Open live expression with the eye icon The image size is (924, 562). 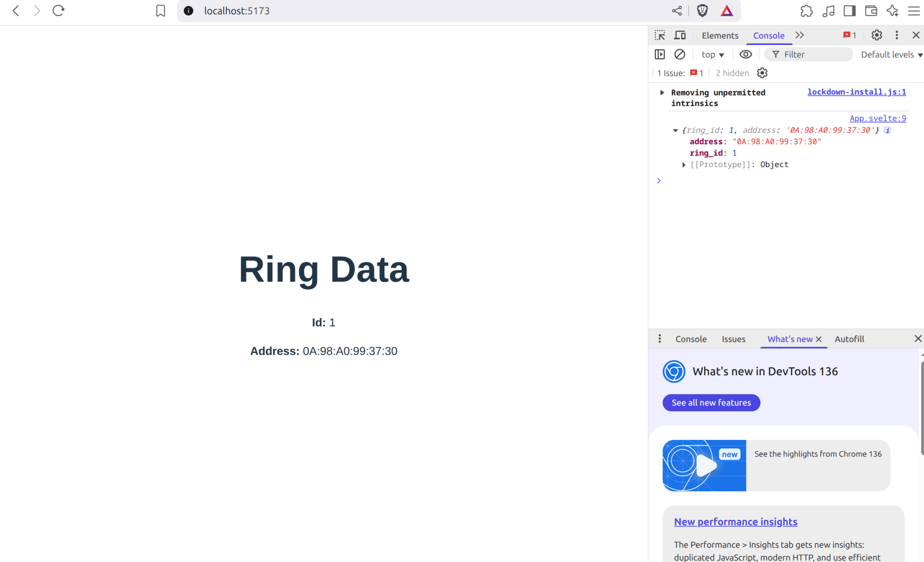pyautogui.click(x=745, y=54)
